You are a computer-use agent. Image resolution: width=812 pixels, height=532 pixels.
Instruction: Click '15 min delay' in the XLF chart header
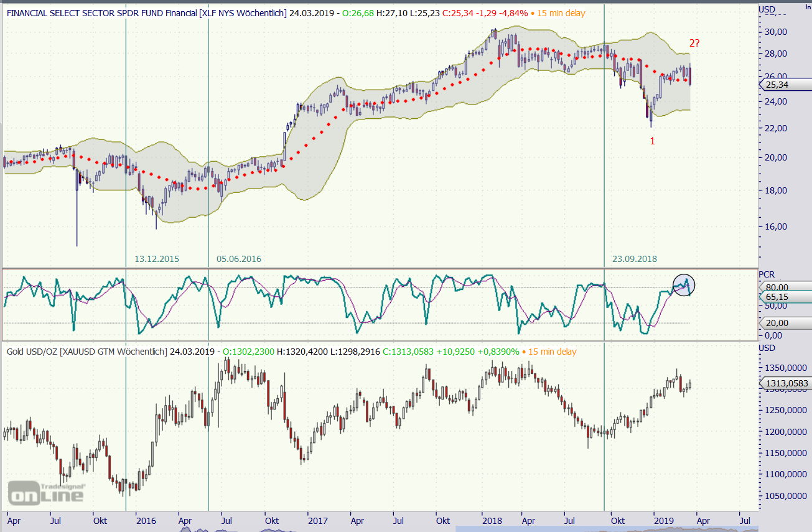[x=561, y=12]
